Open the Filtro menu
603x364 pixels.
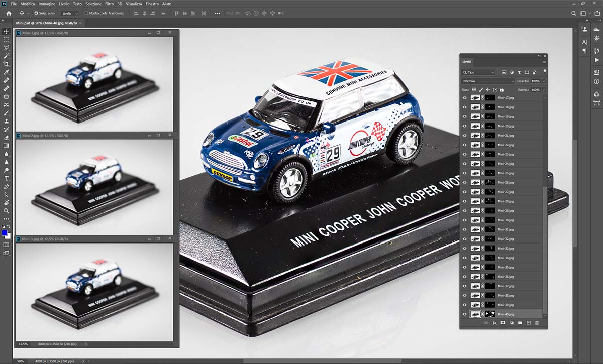pyautogui.click(x=109, y=4)
